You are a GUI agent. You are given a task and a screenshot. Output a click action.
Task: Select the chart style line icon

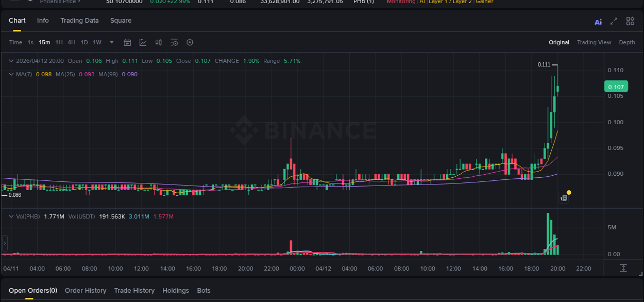pyautogui.click(x=143, y=42)
